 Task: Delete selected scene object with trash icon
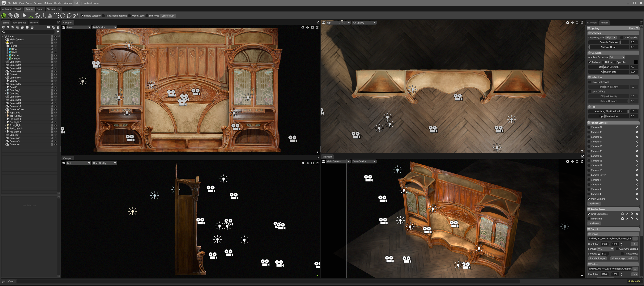tap(58, 27)
